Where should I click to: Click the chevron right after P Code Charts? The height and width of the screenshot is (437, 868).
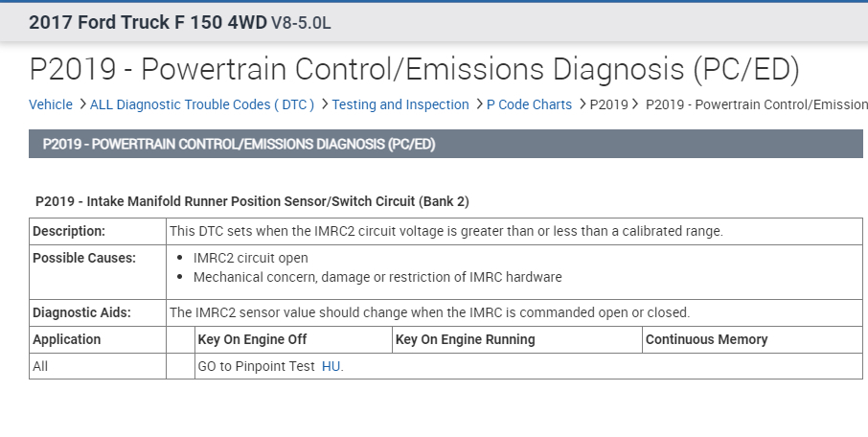click(x=582, y=104)
